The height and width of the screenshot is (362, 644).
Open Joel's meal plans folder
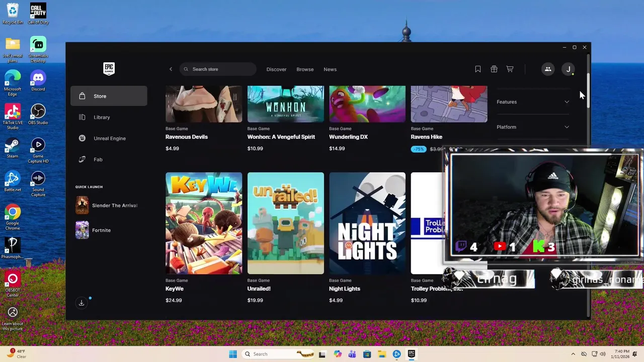click(13, 49)
